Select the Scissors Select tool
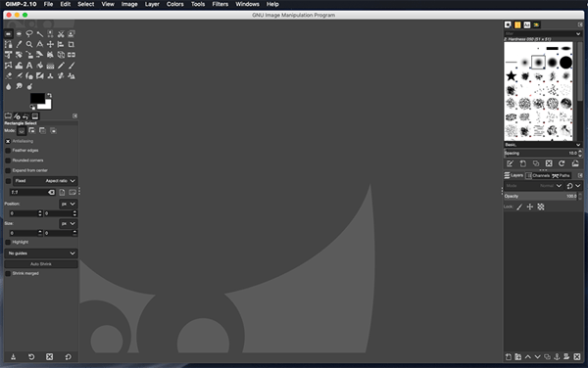 click(x=61, y=34)
